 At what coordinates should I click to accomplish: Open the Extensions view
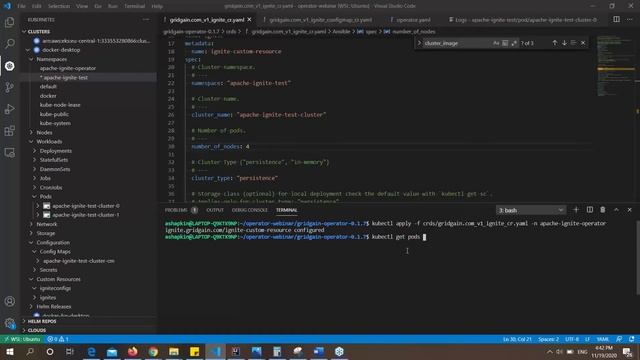tap(9, 131)
